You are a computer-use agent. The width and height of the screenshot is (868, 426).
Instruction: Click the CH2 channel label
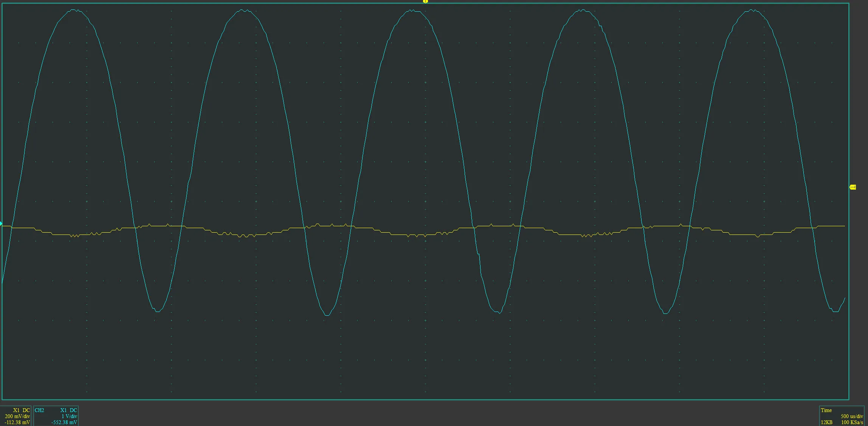click(39, 410)
